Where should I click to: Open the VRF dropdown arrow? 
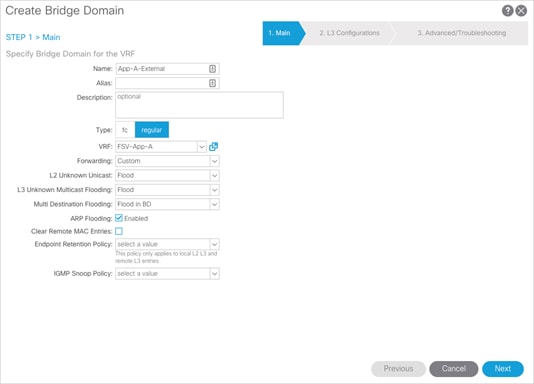(202, 147)
